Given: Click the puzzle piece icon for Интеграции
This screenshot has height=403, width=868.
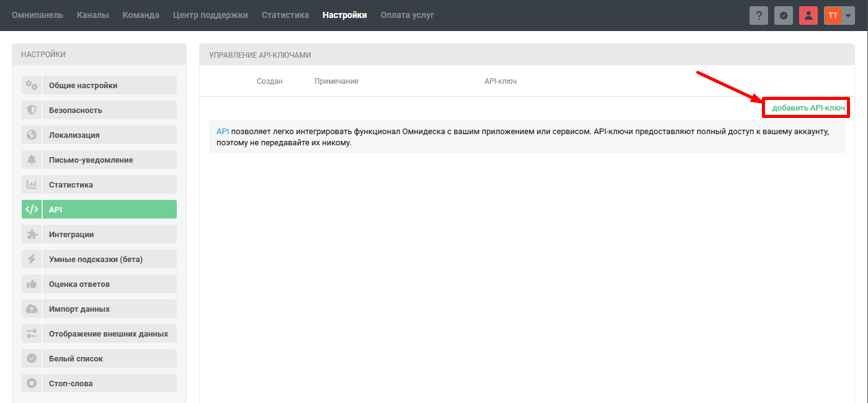Looking at the screenshot, I should [31, 234].
